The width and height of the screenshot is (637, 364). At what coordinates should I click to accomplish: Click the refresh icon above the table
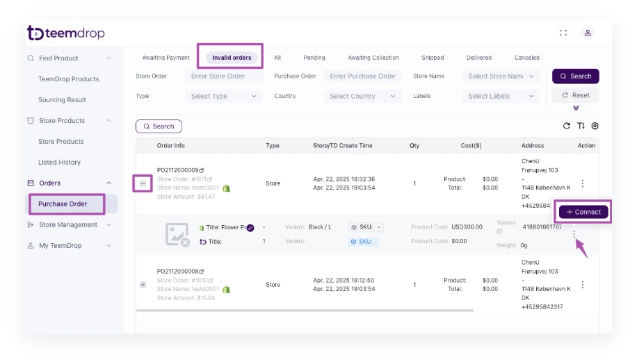pos(566,126)
